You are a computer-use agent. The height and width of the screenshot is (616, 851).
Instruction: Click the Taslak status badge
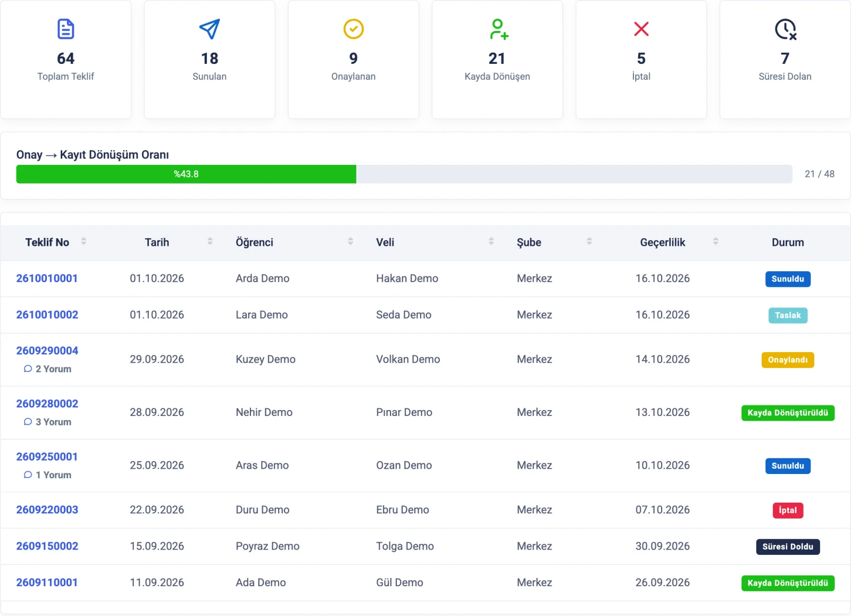coord(788,315)
